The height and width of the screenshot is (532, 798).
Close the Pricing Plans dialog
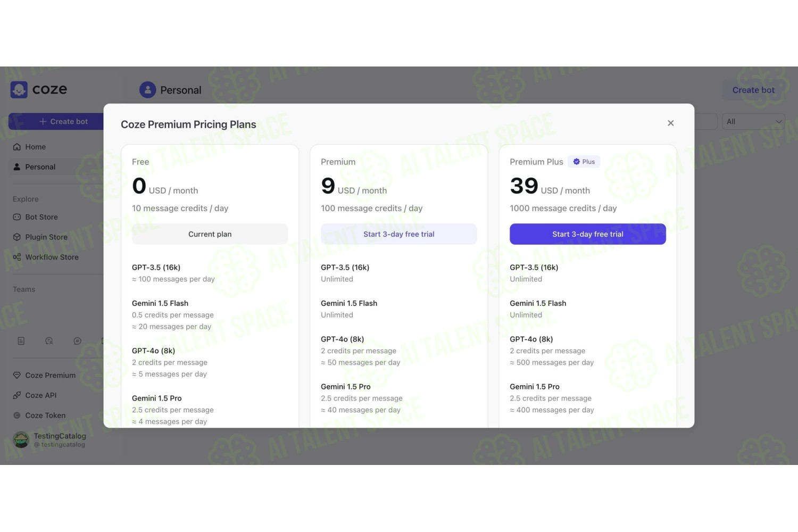[670, 123]
